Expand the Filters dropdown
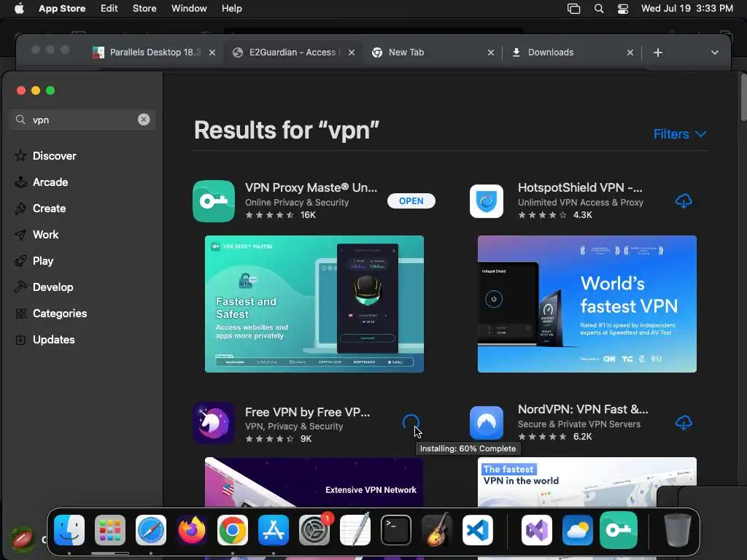This screenshot has width=747, height=560. (679, 134)
